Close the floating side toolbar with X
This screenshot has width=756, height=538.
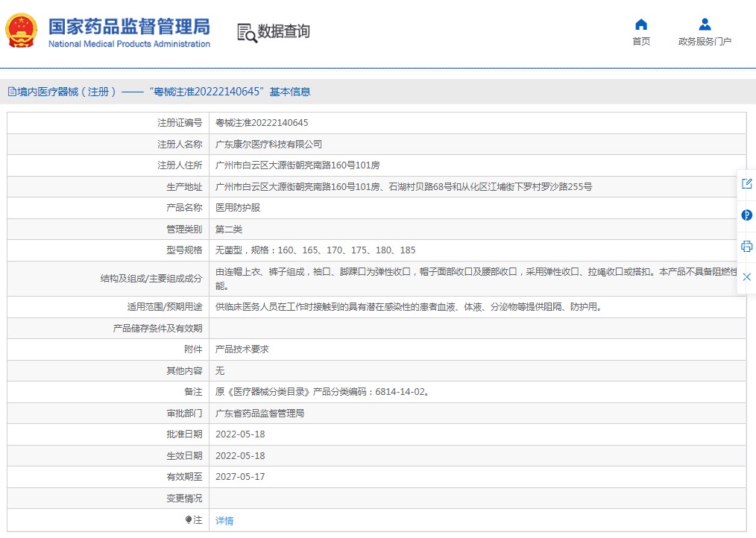click(746, 277)
